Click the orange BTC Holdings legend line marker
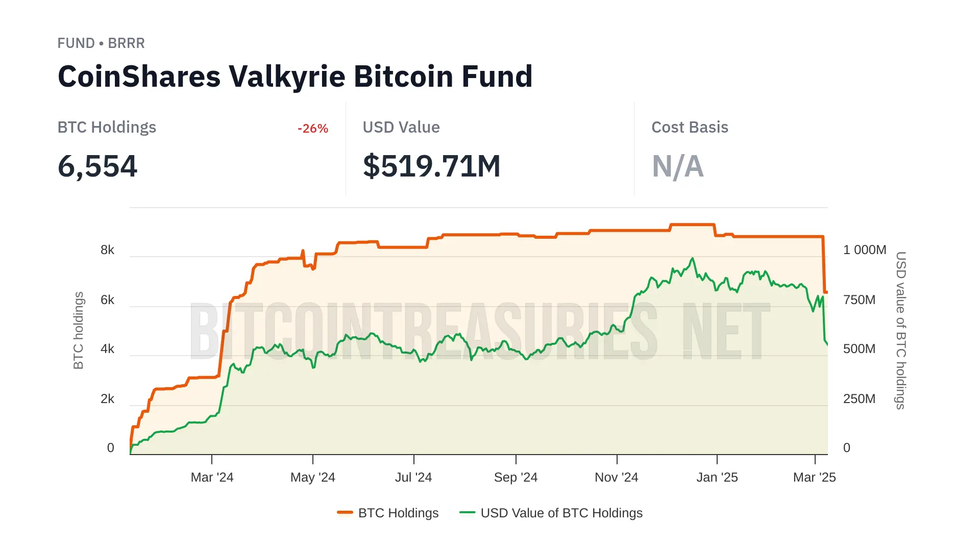The image size is (980, 551). (345, 512)
